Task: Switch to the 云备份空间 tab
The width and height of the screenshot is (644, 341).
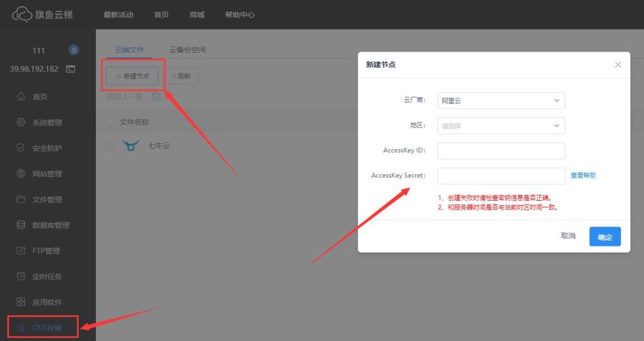Action: [187, 50]
